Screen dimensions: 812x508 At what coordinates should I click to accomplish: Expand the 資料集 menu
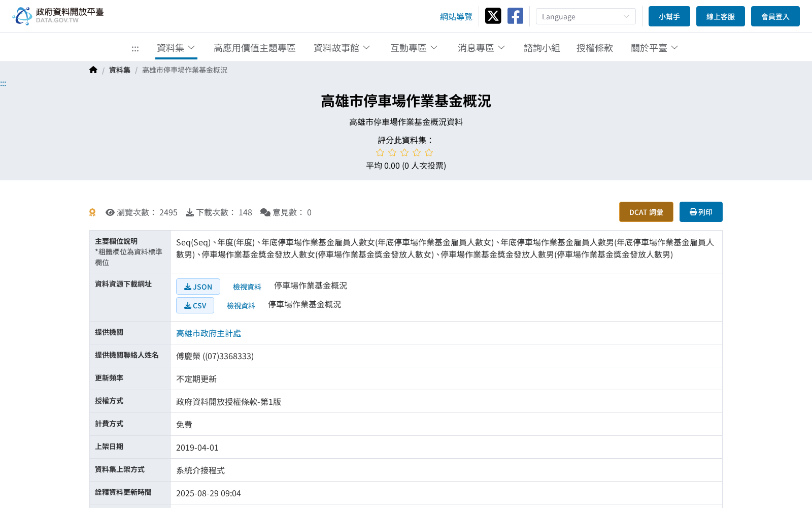(176, 48)
